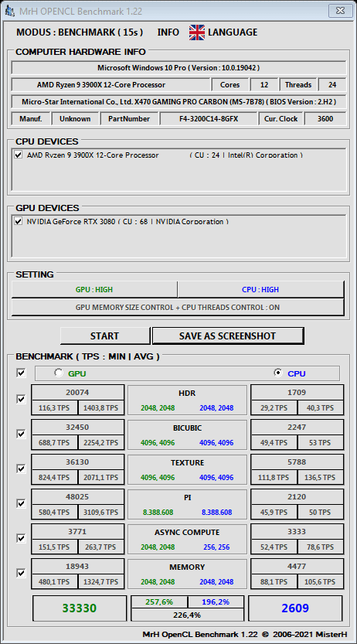Image resolution: width=357 pixels, height=644 pixels.
Task: Click SAVE AS SCREENSHOT button
Action: tap(228, 336)
